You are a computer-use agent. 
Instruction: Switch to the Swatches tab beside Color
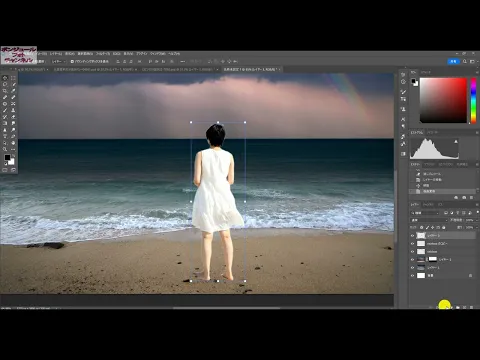click(426, 72)
